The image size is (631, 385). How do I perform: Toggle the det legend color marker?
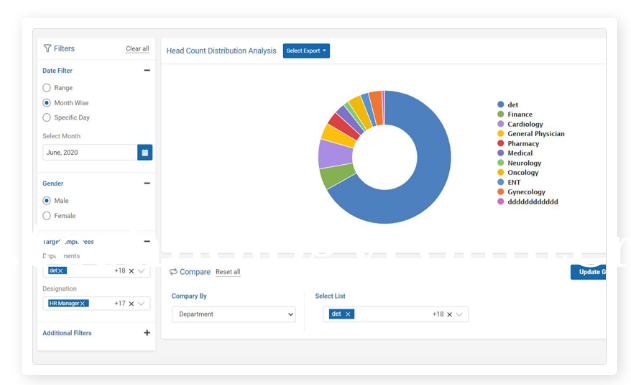pos(501,105)
